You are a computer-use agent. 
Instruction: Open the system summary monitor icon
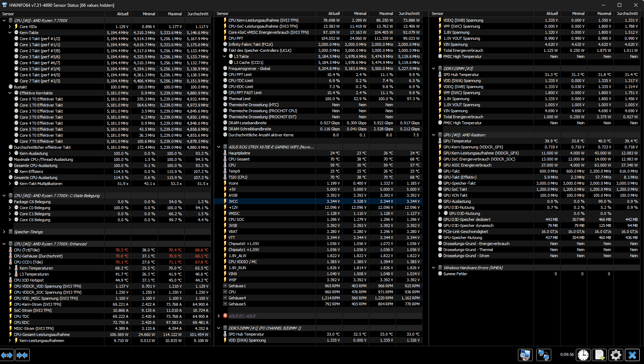tap(525, 355)
